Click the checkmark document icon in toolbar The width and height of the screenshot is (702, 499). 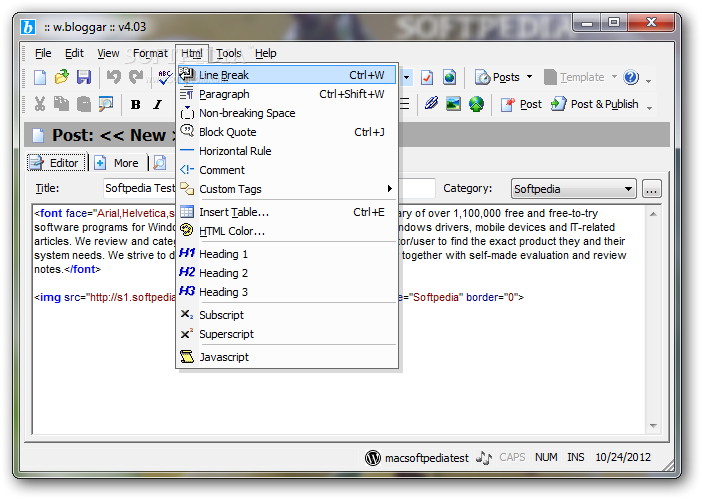[427, 77]
